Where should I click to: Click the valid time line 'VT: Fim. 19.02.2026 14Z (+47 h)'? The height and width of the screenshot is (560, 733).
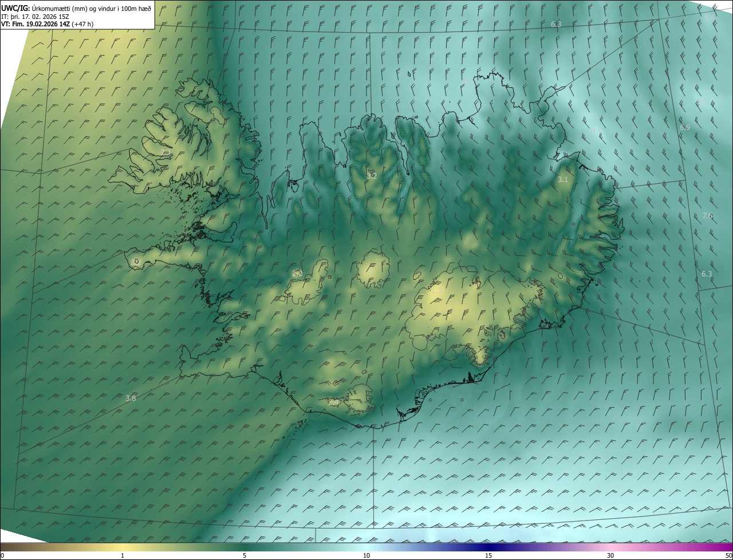(47, 24)
